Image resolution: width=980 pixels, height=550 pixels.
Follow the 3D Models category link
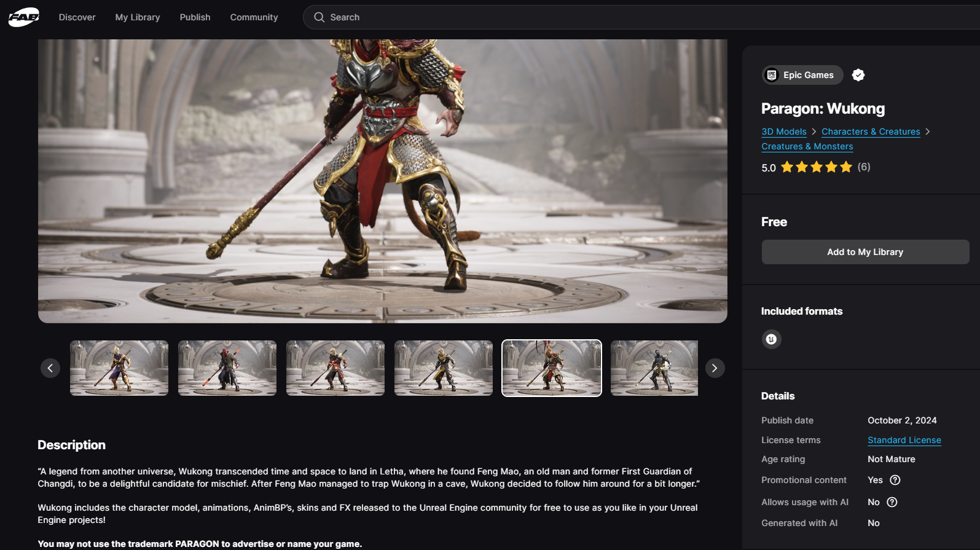[x=783, y=132]
